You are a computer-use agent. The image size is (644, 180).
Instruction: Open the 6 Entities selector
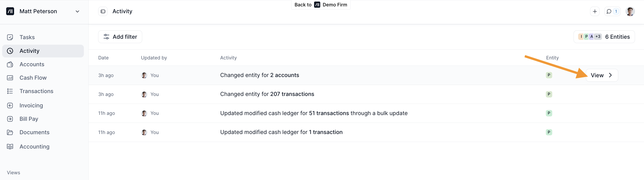[x=604, y=37]
